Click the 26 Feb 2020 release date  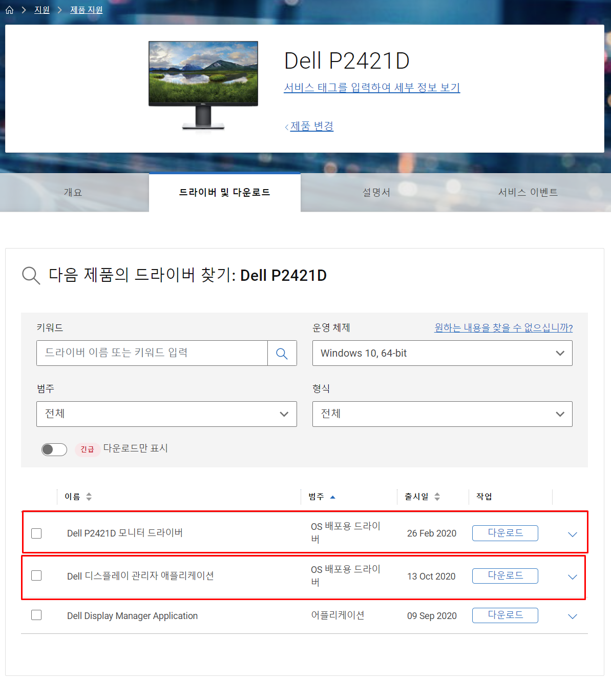(432, 533)
